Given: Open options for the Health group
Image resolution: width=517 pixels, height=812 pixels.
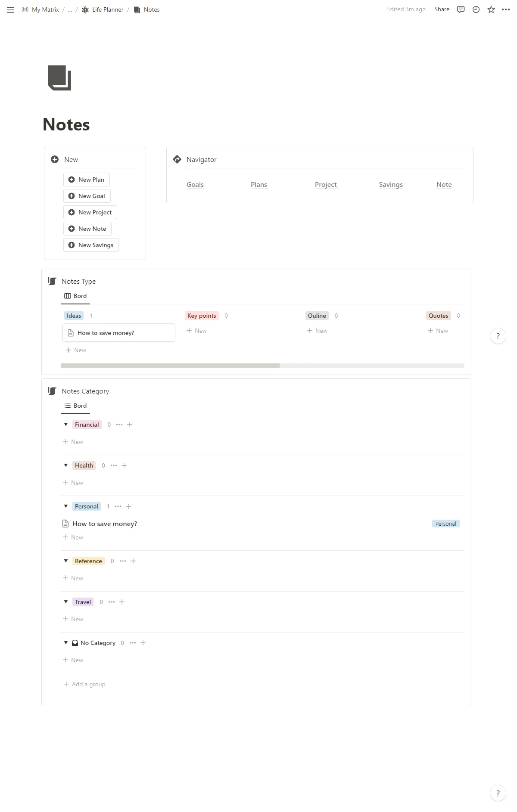Looking at the screenshot, I should click(114, 465).
